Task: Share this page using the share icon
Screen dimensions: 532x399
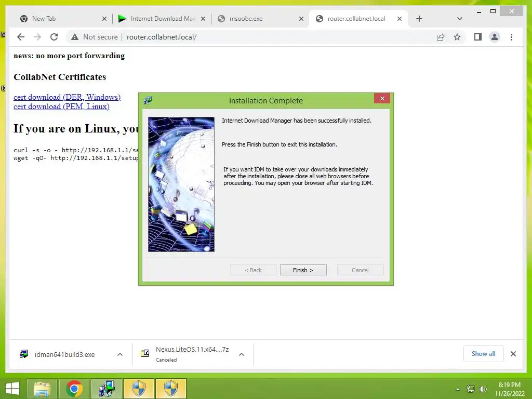Action: point(441,37)
